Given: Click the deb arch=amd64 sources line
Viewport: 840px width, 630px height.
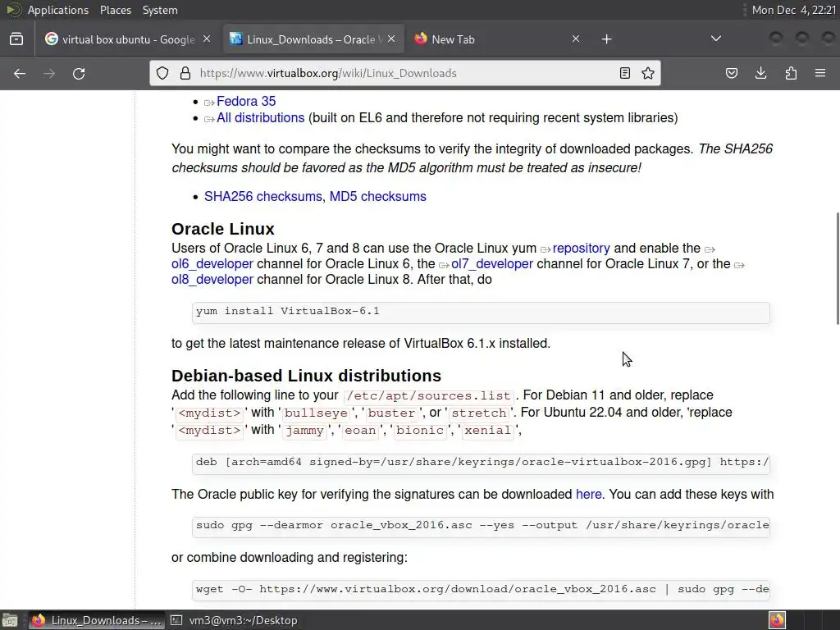Looking at the screenshot, I should point(481,463).
